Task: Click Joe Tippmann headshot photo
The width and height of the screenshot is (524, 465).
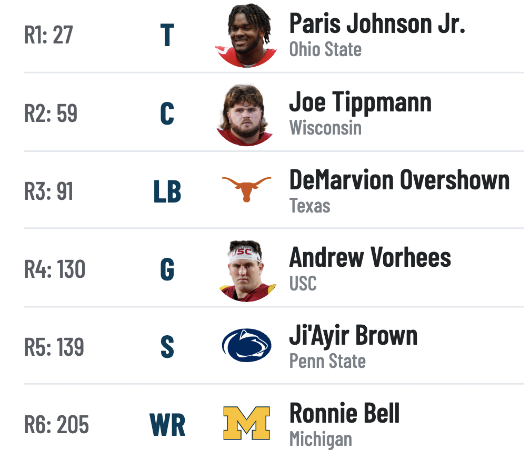Action: [246, 114]
